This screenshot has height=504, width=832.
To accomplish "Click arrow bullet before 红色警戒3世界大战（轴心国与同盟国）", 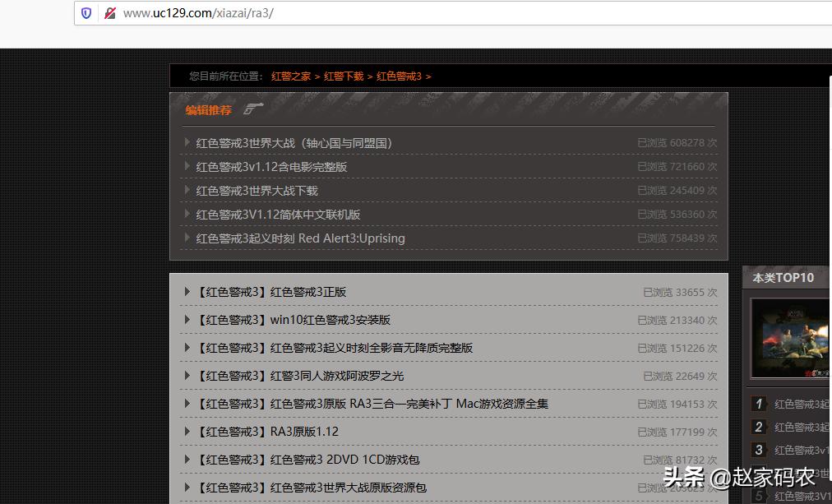I will [187, 142].
